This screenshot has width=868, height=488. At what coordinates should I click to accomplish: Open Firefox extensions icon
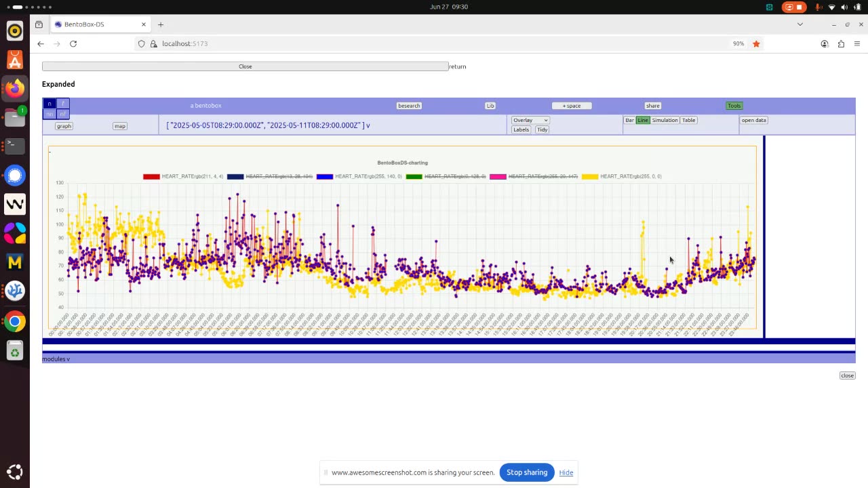click(x=841, y=43)
